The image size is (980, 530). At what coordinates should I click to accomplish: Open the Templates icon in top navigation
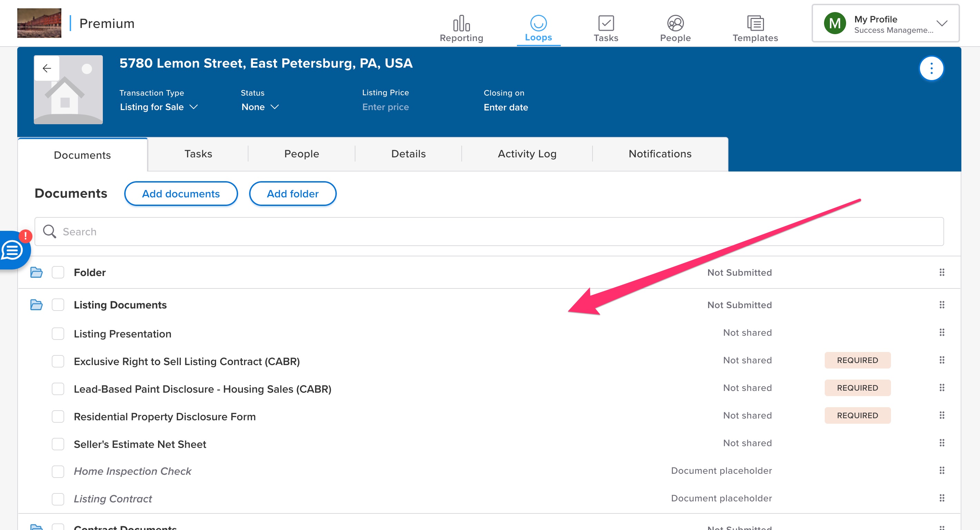pos(755,23)
